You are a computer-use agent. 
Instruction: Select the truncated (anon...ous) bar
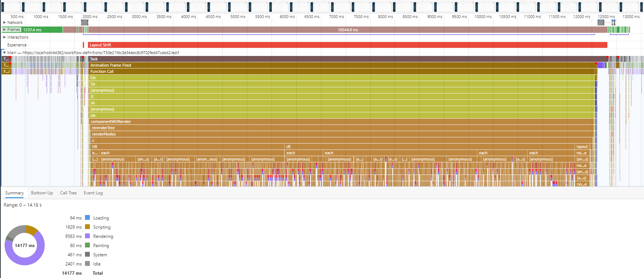(207, 159)
